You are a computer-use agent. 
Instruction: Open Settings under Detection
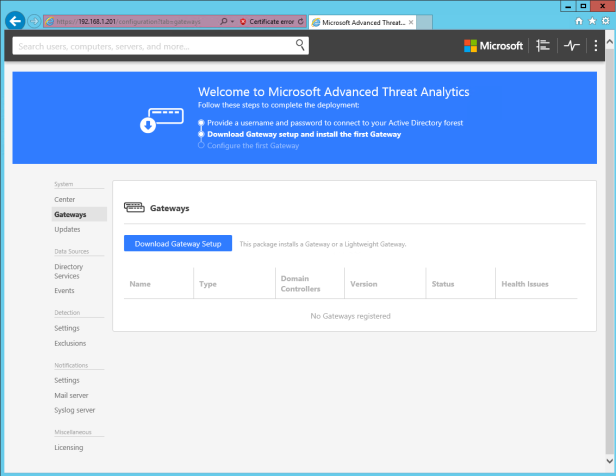(67, 328)
